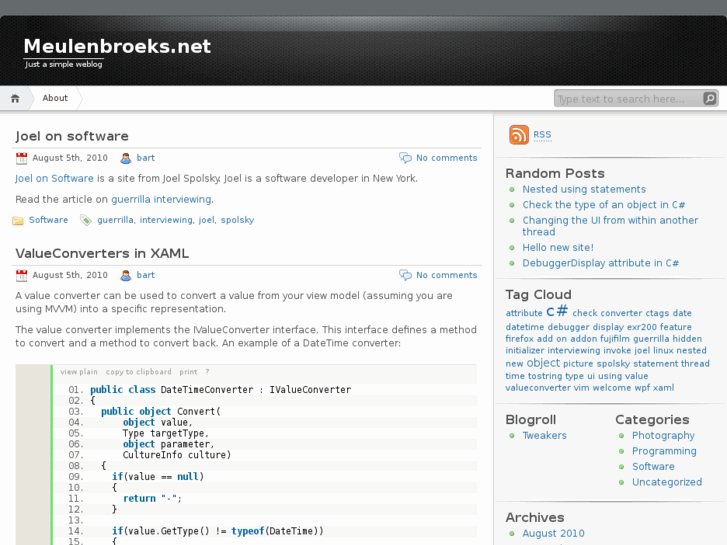
Task: Click 'view plain' in code toolbar
Action: point(79,371)
